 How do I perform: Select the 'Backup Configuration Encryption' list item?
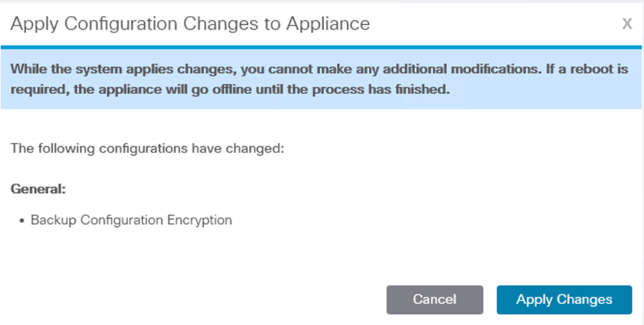(x=132, y=220)
